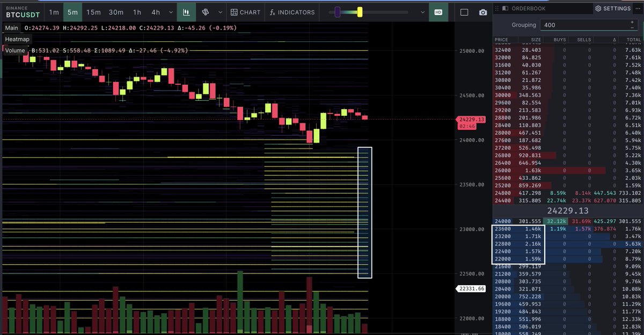
Task: Click the PRICE column header
Action: pyautogui.click(x=501, y=40)
